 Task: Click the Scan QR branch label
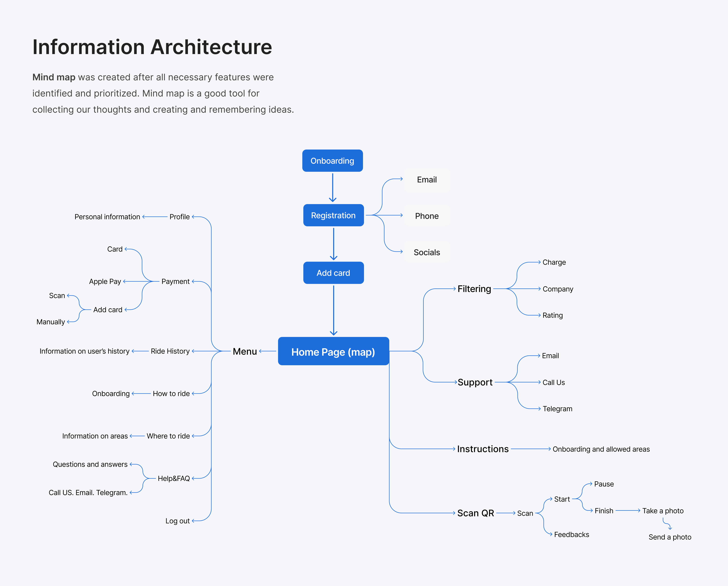pos(475,513)
